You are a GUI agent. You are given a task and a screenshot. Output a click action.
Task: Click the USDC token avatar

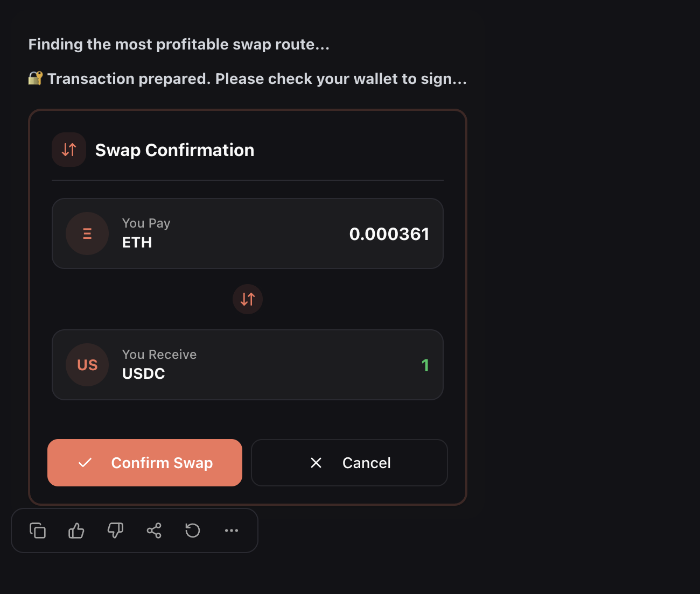pyautogui.click(x=87, y=365)
